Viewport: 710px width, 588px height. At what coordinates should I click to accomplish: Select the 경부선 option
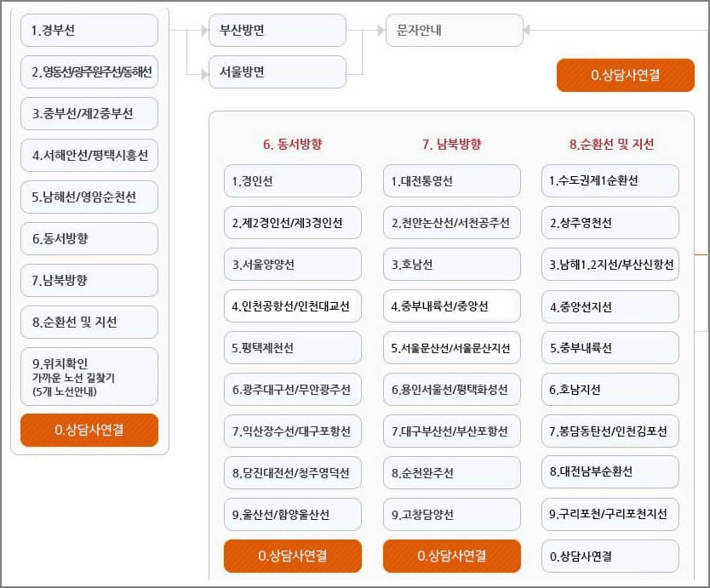click(88, 30)
